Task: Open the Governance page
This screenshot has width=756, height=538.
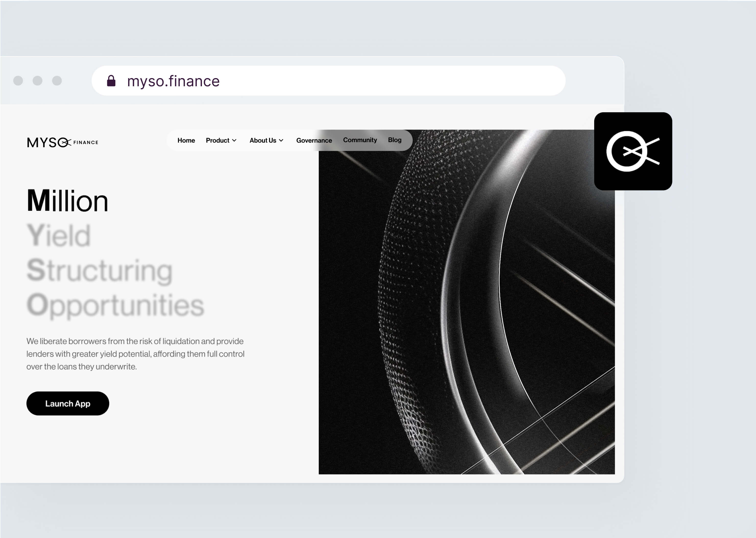Action: (314, 140)
